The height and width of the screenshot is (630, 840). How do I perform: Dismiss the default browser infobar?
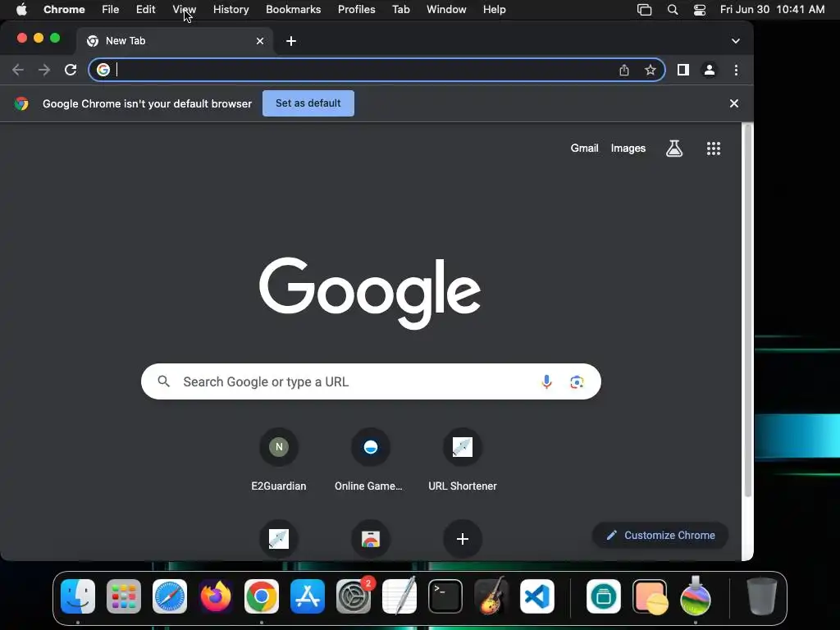734,103
